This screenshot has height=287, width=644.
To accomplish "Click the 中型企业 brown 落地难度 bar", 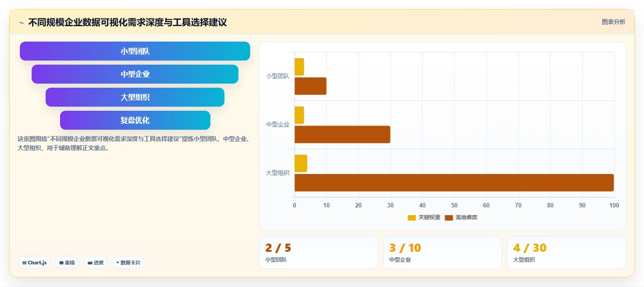I will (x=342, y=134).
